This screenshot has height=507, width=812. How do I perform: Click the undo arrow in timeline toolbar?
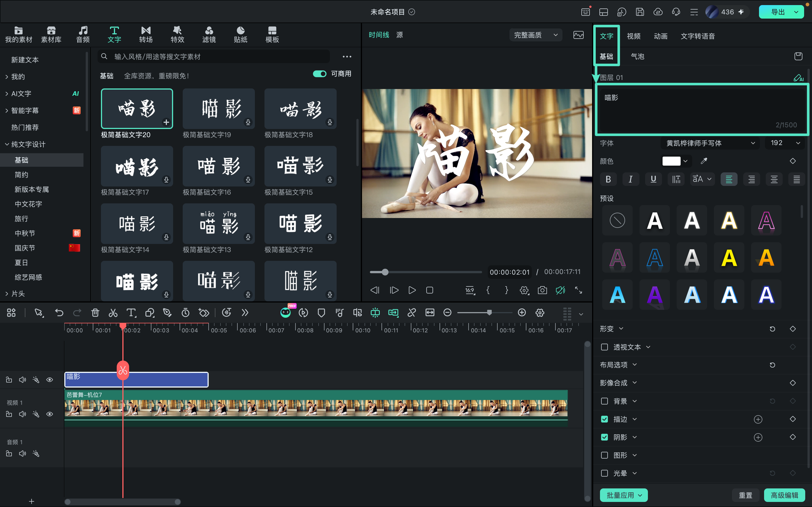(x=59, y=313)
